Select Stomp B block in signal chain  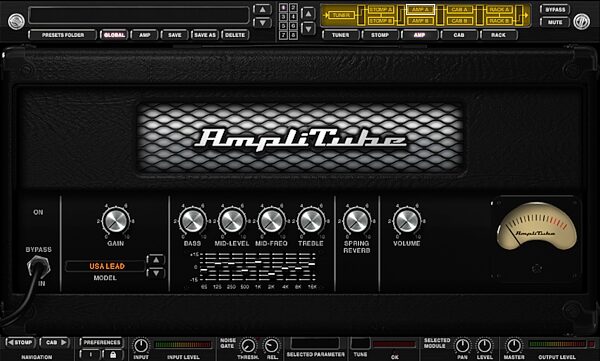(380, 21)
